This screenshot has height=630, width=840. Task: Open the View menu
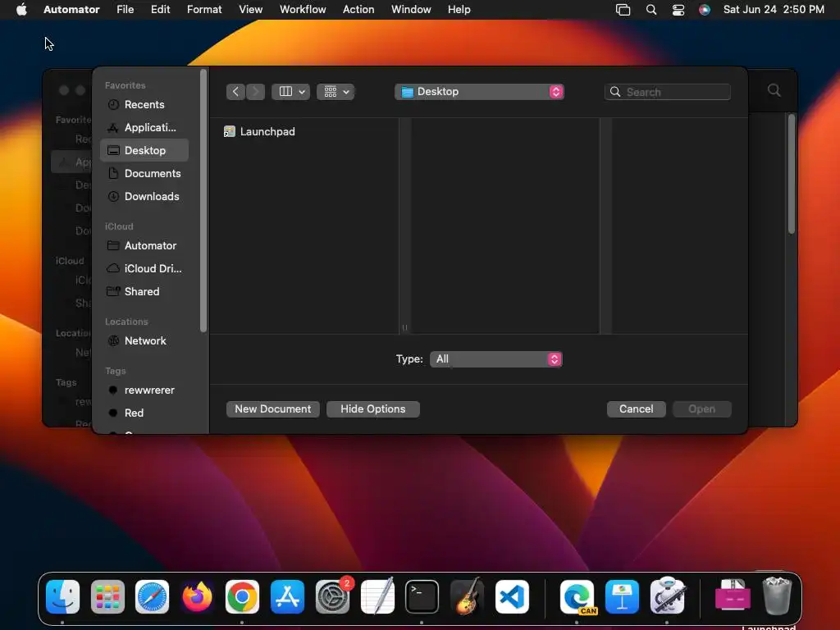tap(251, 10)
